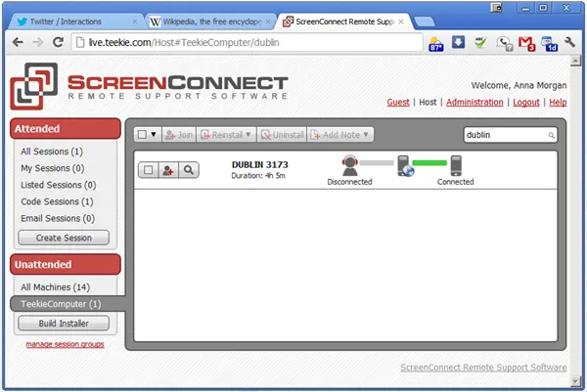Click the weather extension icon showing 87°
587x392 pixels.
(436, 43)
